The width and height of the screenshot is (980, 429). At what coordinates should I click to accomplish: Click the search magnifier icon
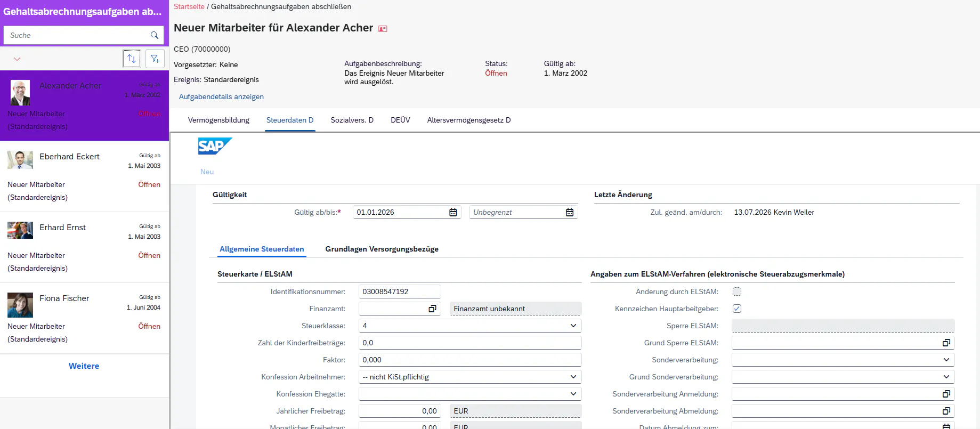[x=155, y=35]
